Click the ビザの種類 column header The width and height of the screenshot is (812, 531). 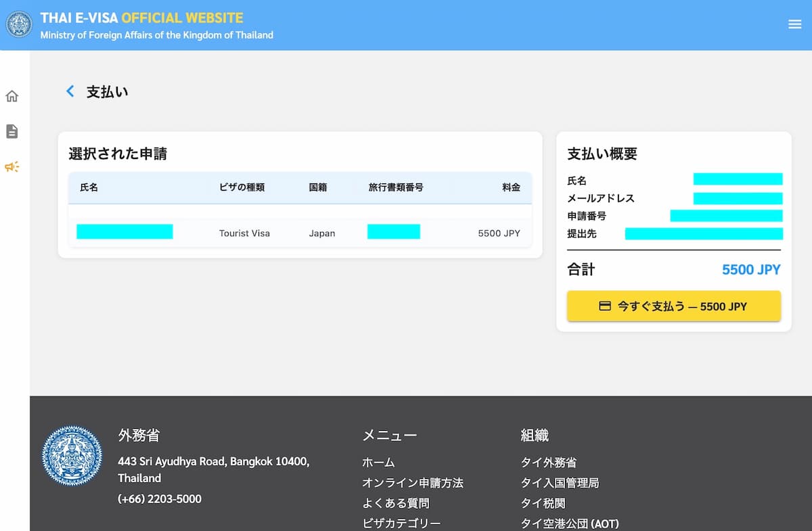point(242,187)
